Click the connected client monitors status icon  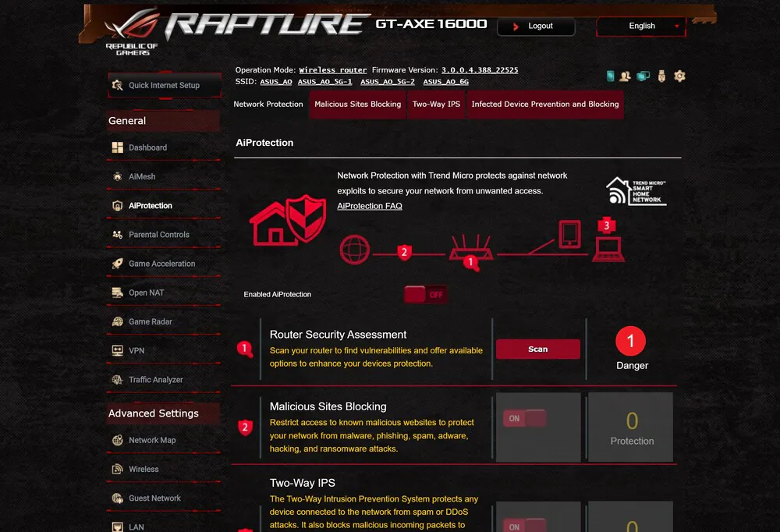tap(643, 76)
